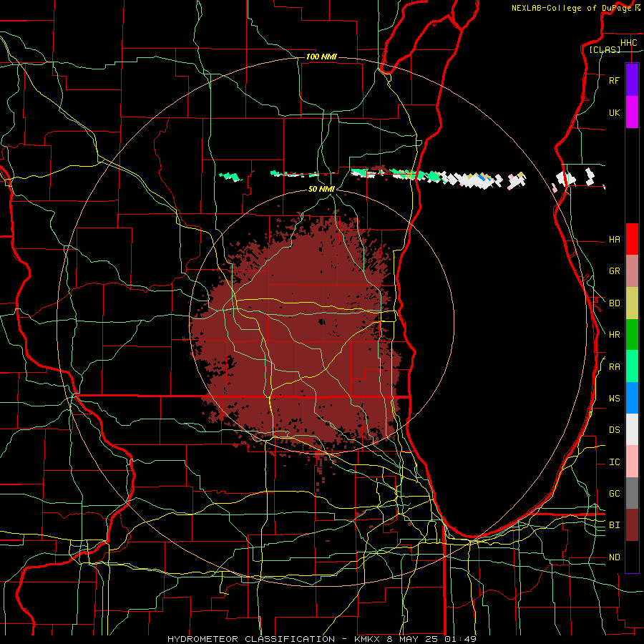Image resolution: width=644 pixels, height=644 pixels.
Task: Click the RF legend label
Action: point(614,80)
